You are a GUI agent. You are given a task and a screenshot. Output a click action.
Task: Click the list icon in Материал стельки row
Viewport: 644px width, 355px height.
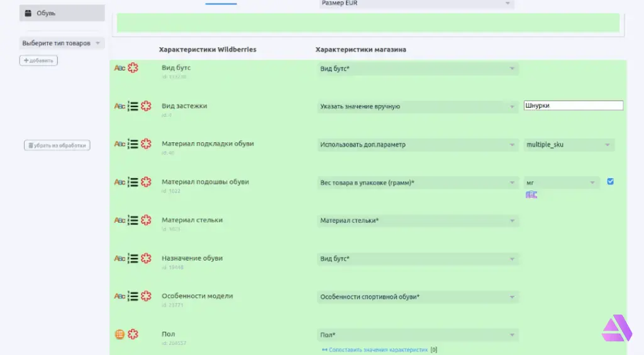pyautogui.click(x=133, y=220)
